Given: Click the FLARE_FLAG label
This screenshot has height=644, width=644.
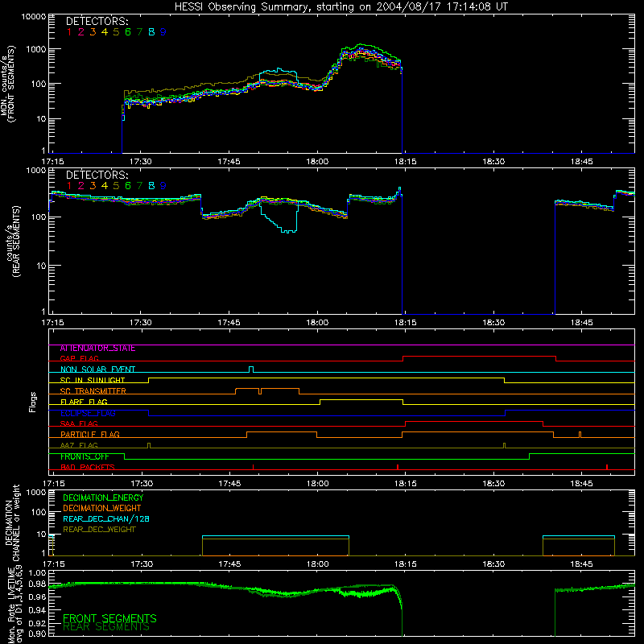Looking at the screenshot, I should (x=84, y=402).
